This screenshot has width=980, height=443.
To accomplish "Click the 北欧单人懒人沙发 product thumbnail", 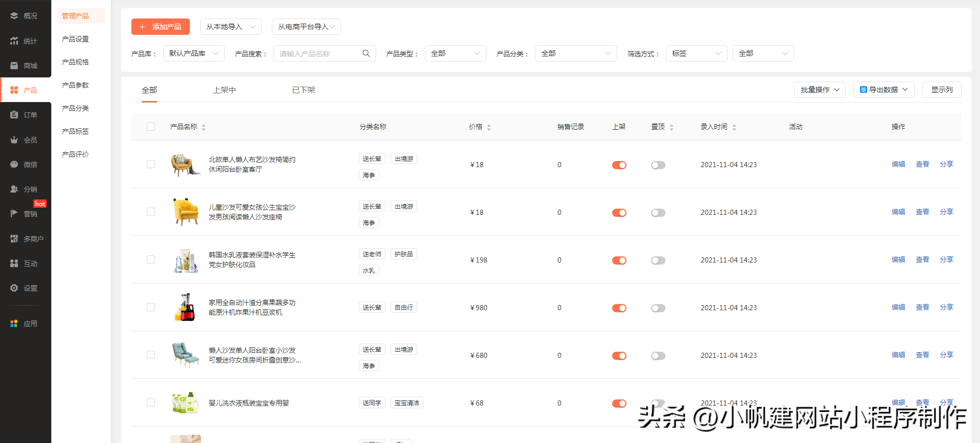I will (x=185, y=165).
